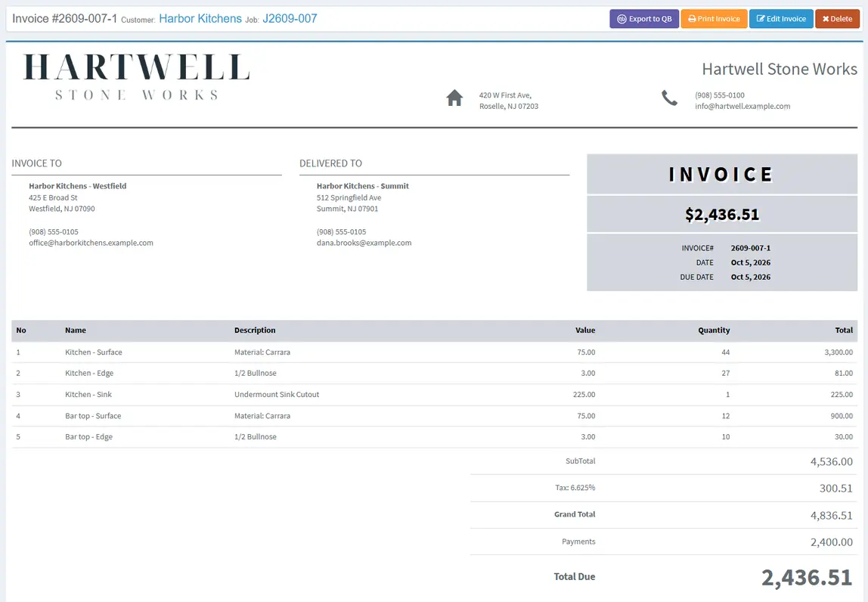Select the Kitchen - Edge row name
The width and height of the screenshot is (868, 602).
[89, 374]
